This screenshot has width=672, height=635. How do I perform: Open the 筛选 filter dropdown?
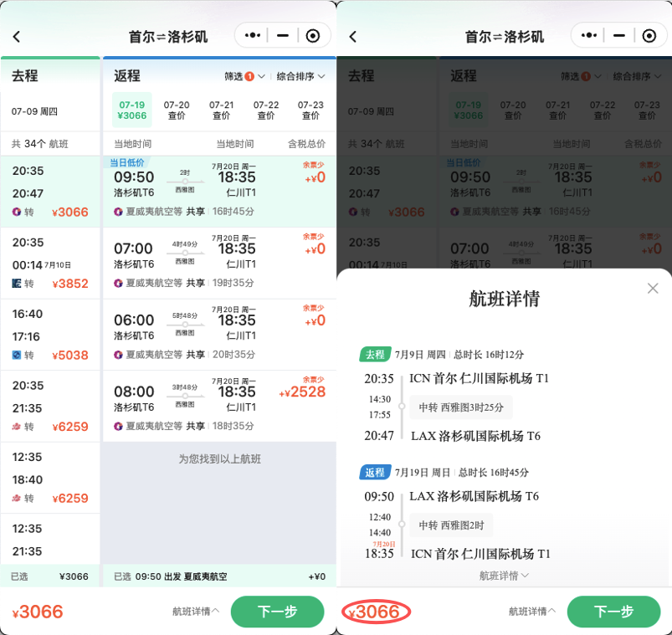239,74
